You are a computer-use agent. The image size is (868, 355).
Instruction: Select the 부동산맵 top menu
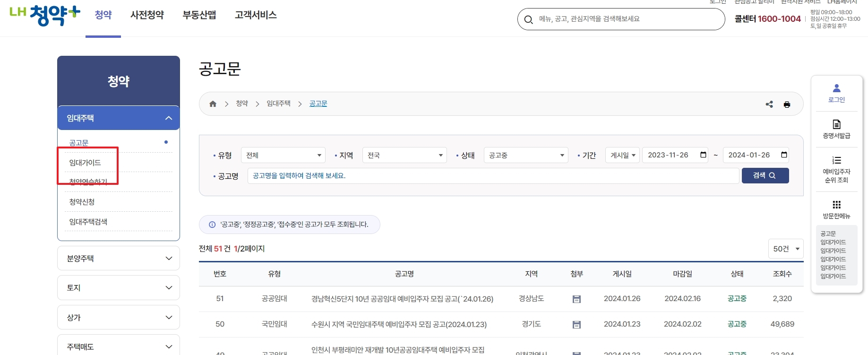tap(199, 15)
